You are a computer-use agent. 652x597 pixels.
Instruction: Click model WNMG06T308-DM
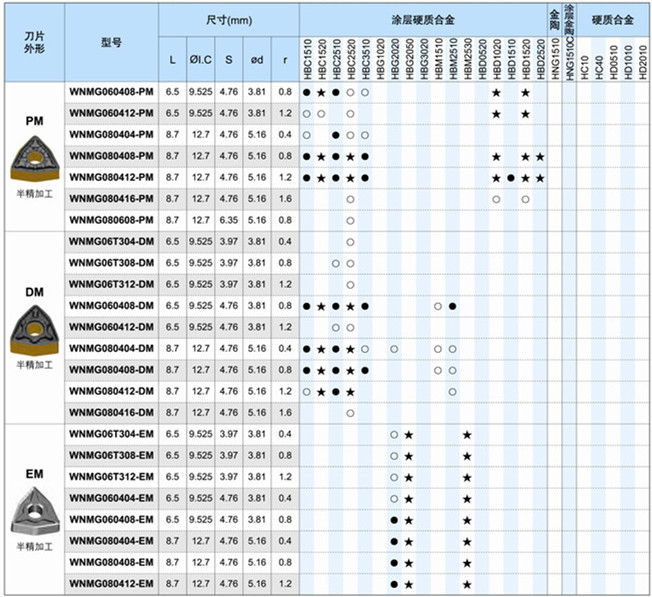point(111,263)
